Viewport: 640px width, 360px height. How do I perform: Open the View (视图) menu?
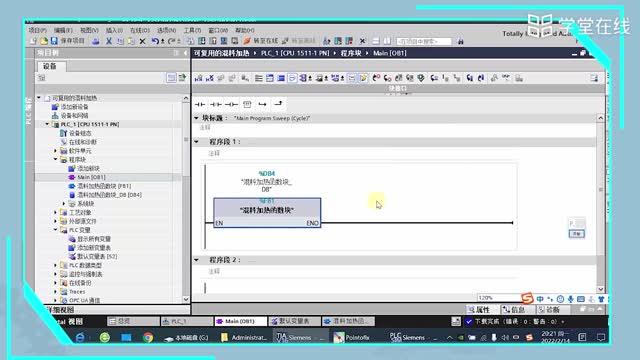(x=89, y=30)
